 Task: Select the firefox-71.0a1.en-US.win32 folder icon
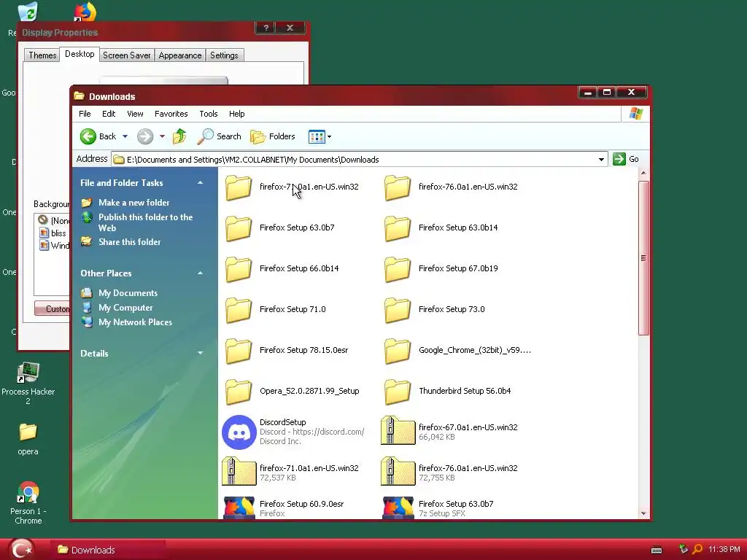239,187
